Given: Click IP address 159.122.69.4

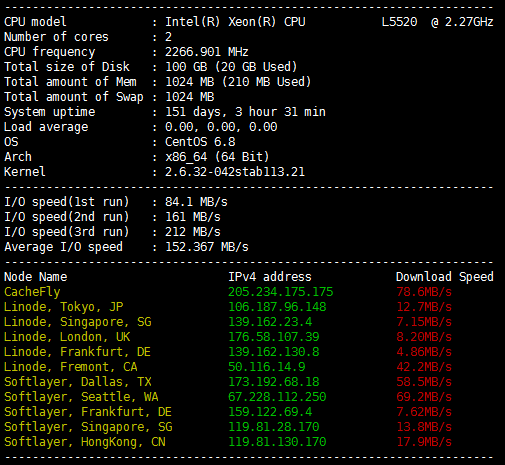Looking at the screenshot, I should pos(270,412).
